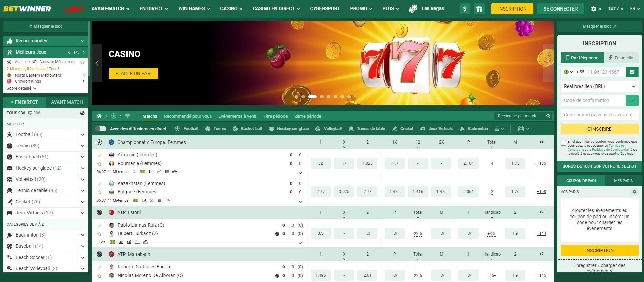Pin the Kazakhstan vs Bulgarie match
The image size is (644, 282).
tap(99, 184)
